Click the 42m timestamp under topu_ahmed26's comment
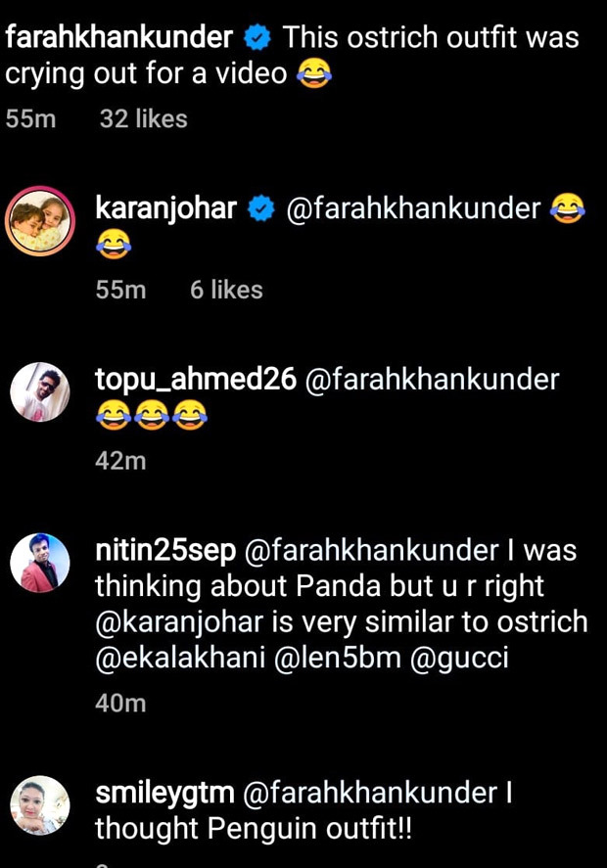This screenshot has width=607, height=868. [120, 460]
